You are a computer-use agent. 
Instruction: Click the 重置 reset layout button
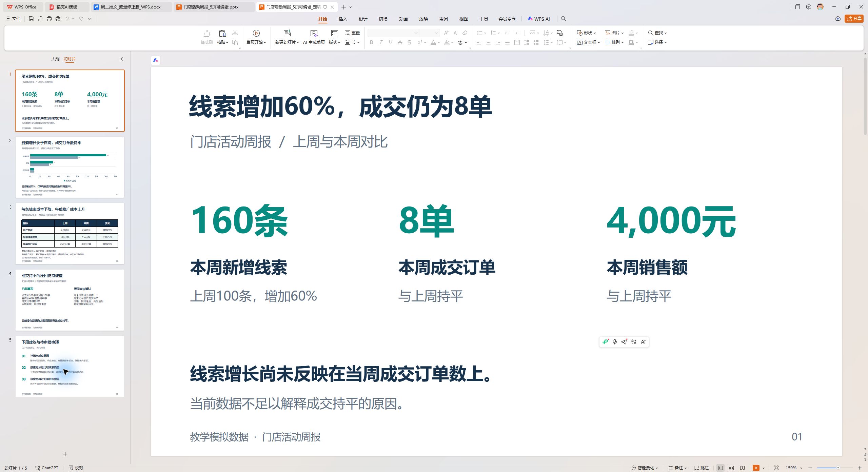pyautogui.click(x=352, y=33)
